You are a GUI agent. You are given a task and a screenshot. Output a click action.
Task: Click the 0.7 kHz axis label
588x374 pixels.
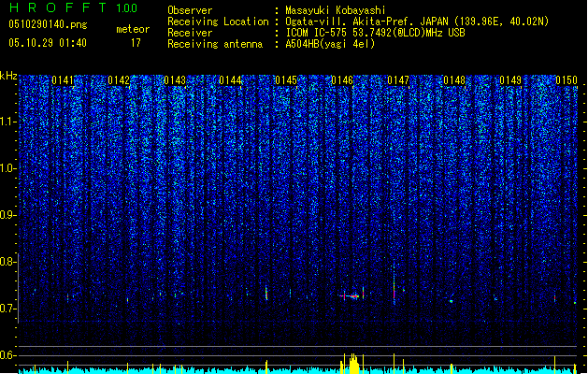[8, 309]
